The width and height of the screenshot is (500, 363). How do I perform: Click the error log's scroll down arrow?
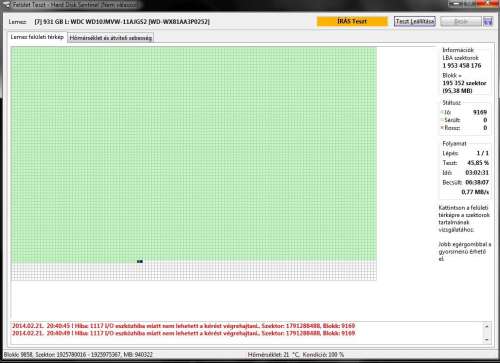coord(487,340)
